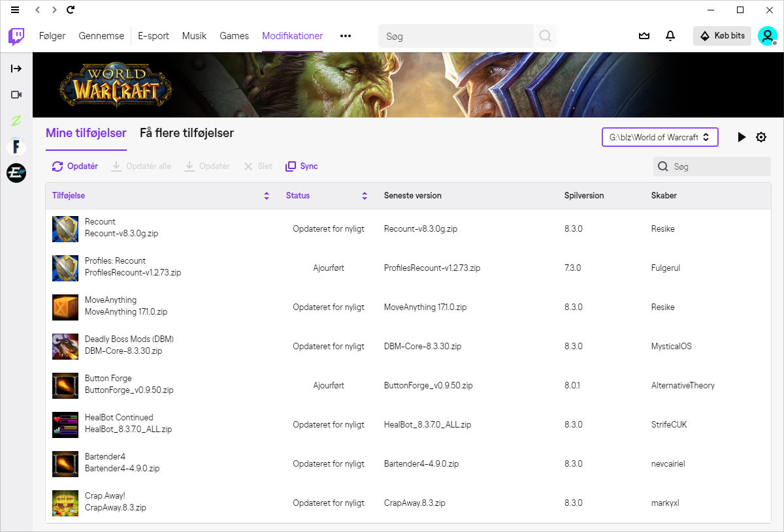Click the Twitch logo icon
Image resolution: width=784 pixels, height=532 pixels.
coord(16,36)
